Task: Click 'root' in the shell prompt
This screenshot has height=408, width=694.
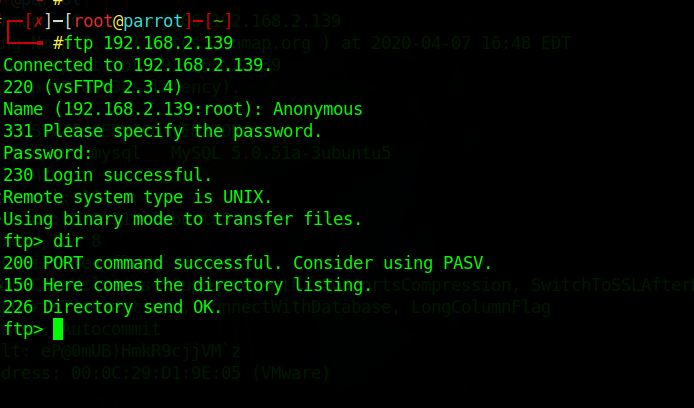Action: pos(93,21)
